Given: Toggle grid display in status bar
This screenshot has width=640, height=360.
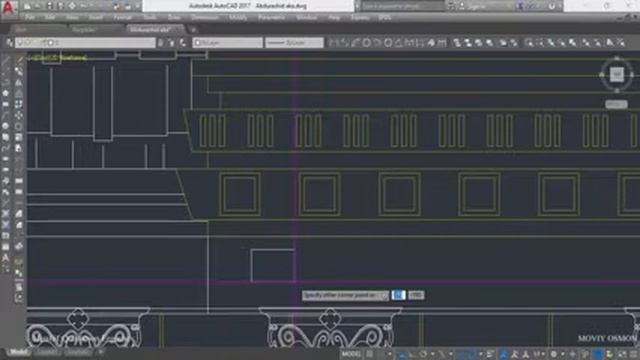Looking at the screenshot, I should (369, 354).
